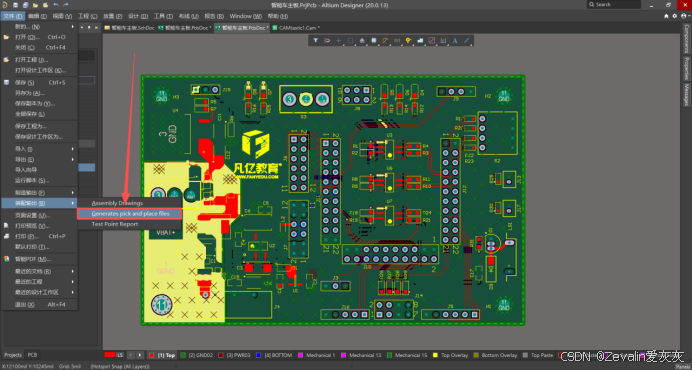
Task: Select the Bottom Overlay layer tab
Action: tap(495, 355)
